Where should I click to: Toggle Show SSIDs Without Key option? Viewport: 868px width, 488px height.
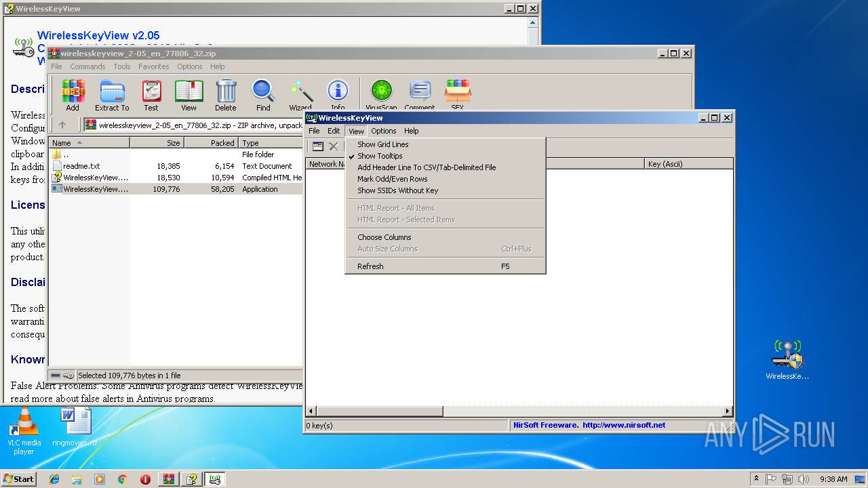[x=446, y=190]
